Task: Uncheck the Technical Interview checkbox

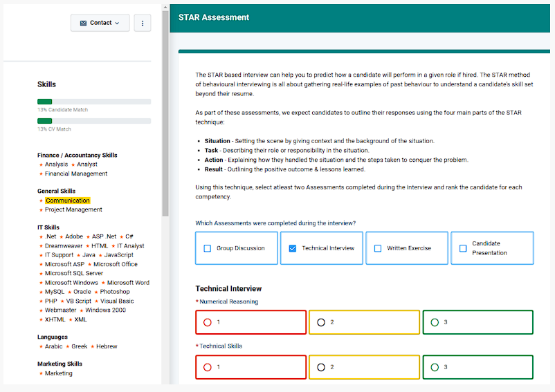Action: pyautogui.click(x=292, y=248)
